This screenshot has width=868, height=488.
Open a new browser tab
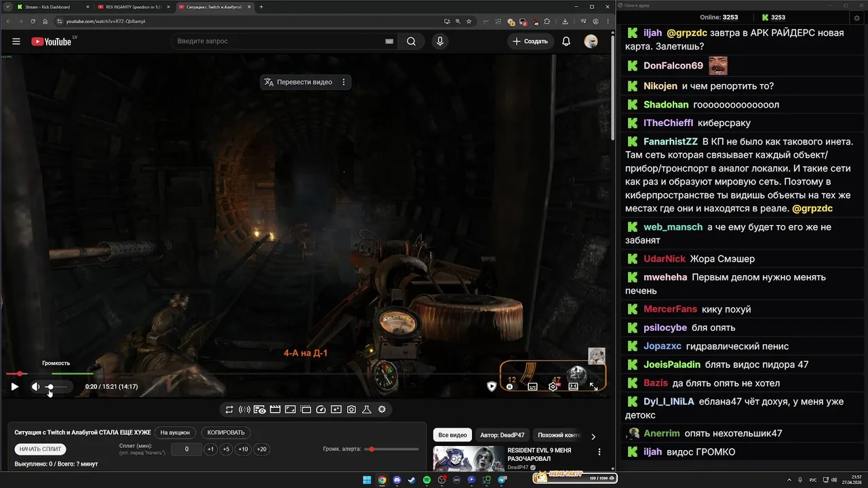coord(262,7)
